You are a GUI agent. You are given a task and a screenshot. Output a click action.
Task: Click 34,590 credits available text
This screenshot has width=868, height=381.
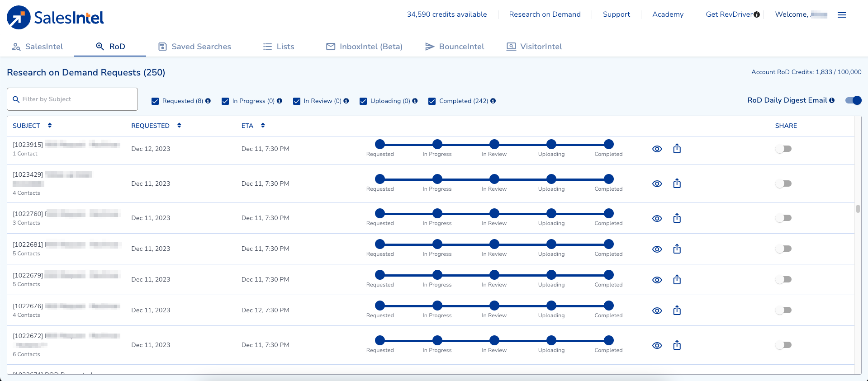(447, 14)
